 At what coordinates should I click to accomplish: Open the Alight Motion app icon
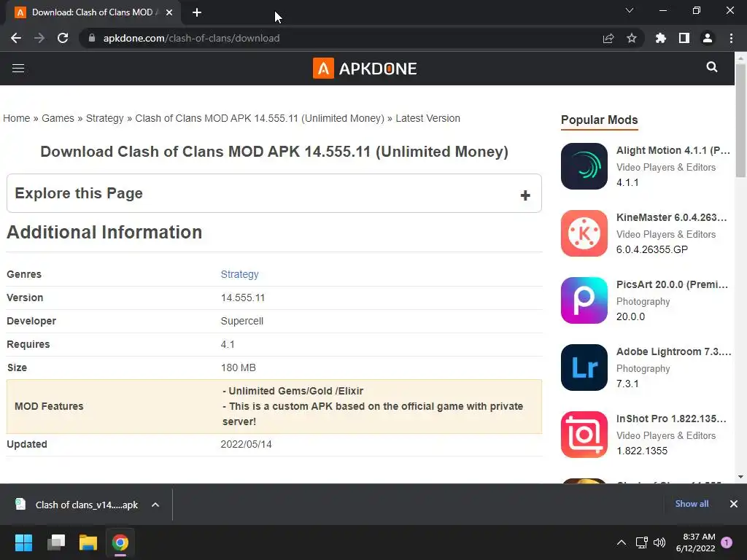pos(584,166)
